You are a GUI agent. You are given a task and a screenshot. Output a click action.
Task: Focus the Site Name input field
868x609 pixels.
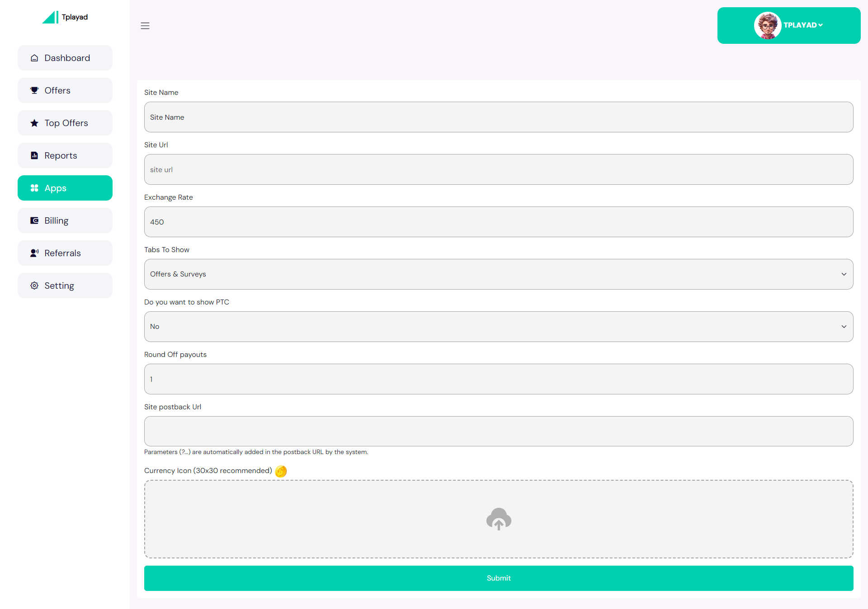pos(498,117)
